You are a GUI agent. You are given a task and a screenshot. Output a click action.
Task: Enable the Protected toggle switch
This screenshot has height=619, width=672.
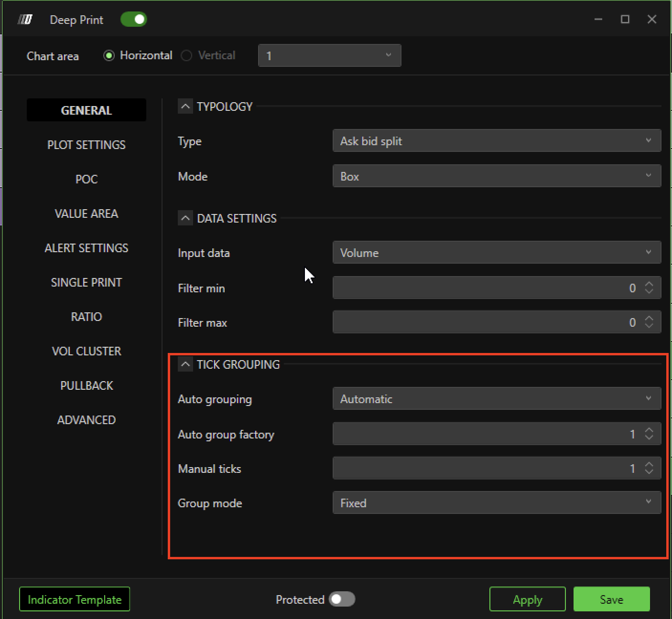point(342,599)
